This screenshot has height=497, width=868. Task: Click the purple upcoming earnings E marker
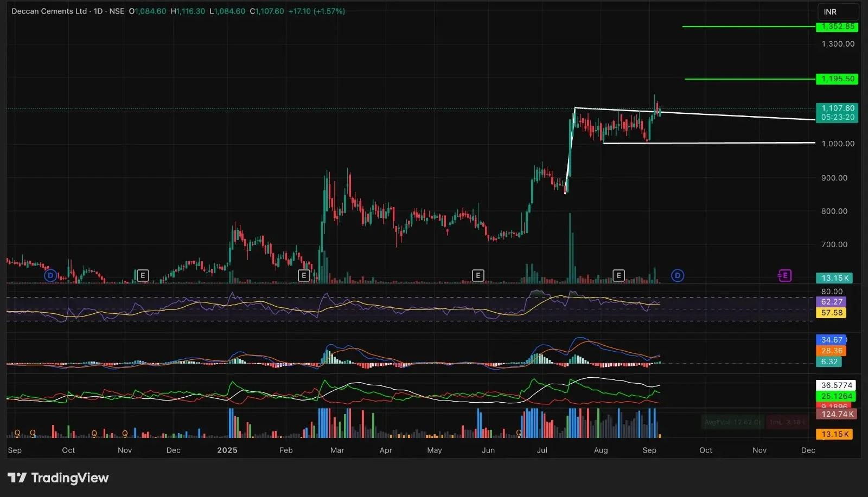784,276
